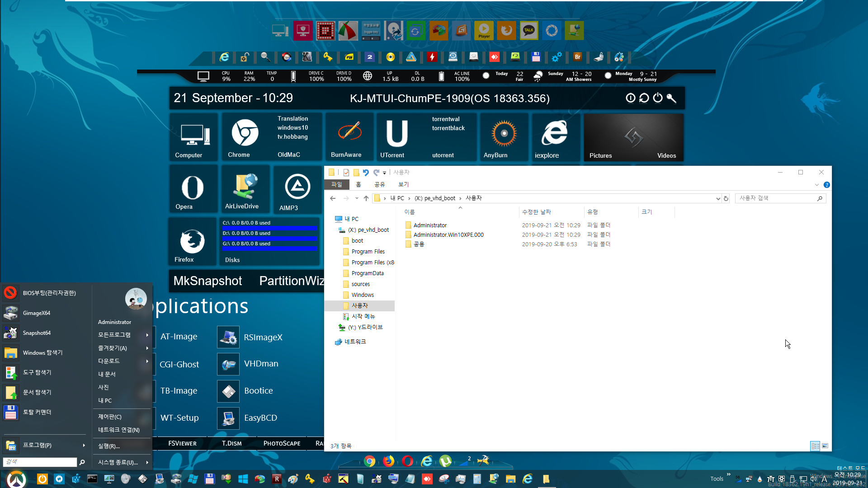The width and height of the screenshot is (868, 488).
Task: Expand 모든프로그램 submenu arrow
Action: [x=147, y=335]
